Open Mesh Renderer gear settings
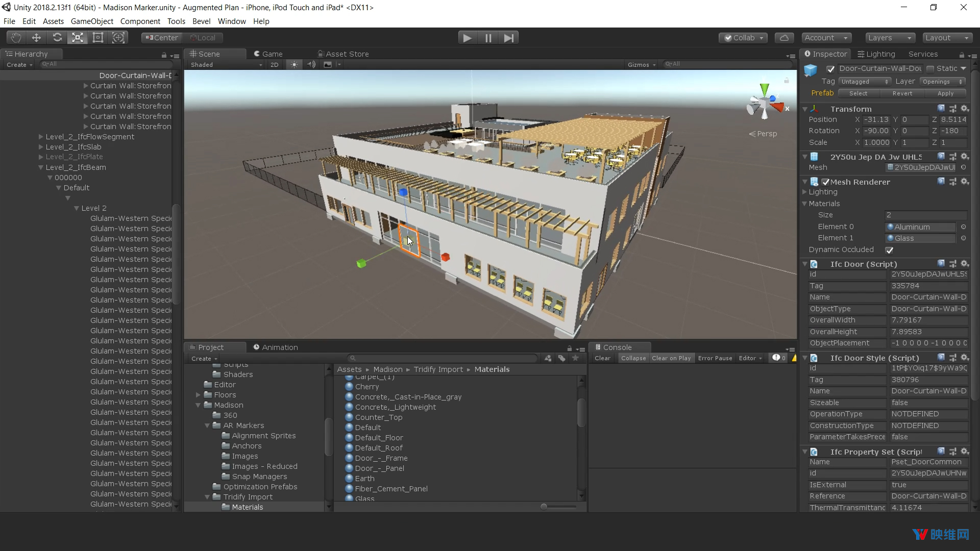 tap(964, 182)
